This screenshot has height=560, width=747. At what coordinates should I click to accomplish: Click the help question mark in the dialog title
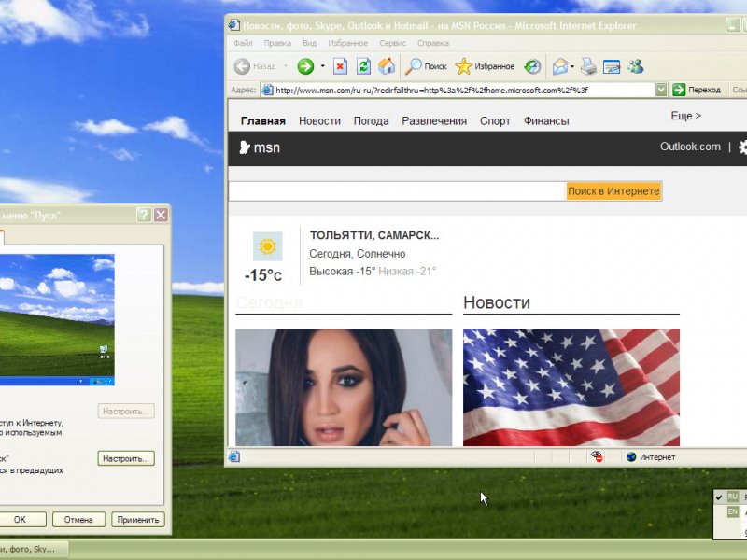144,215
